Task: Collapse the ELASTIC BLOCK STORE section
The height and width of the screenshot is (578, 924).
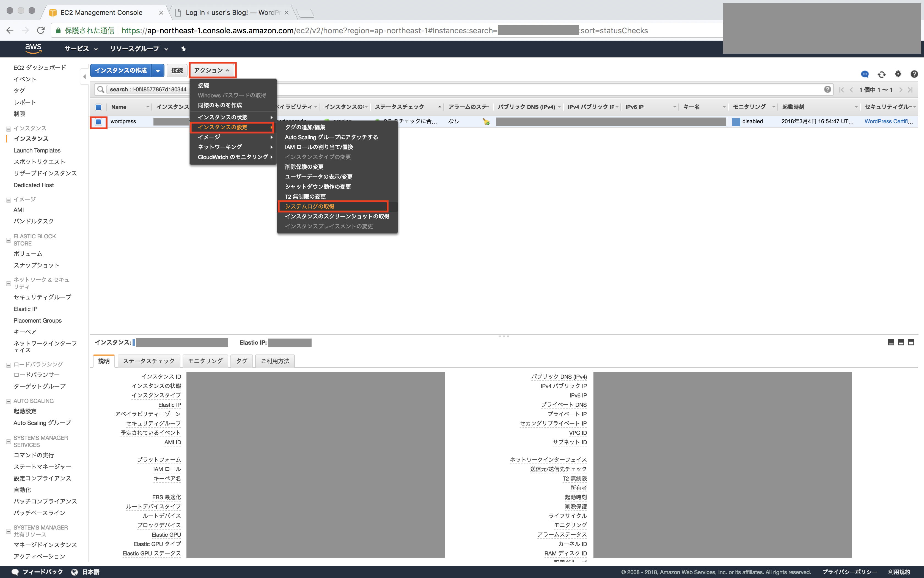Action: coord(9,240)
